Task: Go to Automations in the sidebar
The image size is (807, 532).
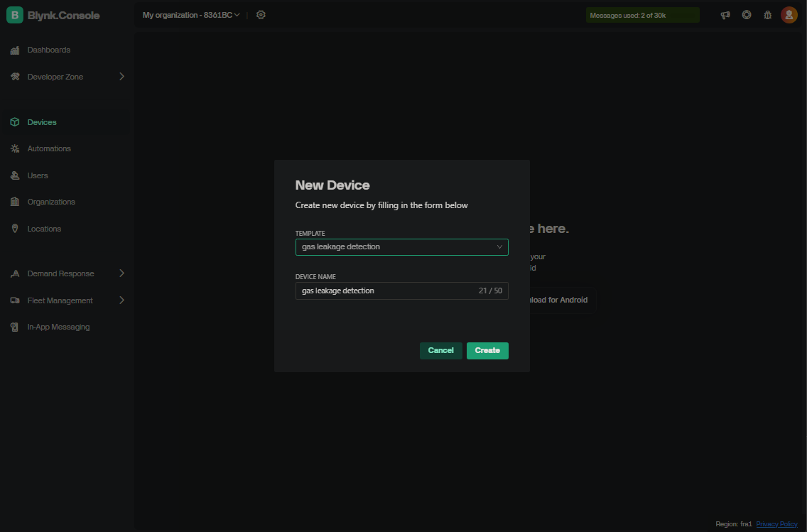Action: coord(49,148)
